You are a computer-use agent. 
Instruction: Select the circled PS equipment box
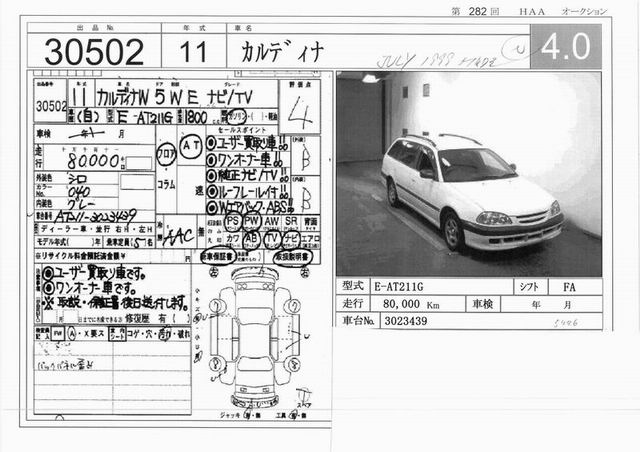(233, 222)
